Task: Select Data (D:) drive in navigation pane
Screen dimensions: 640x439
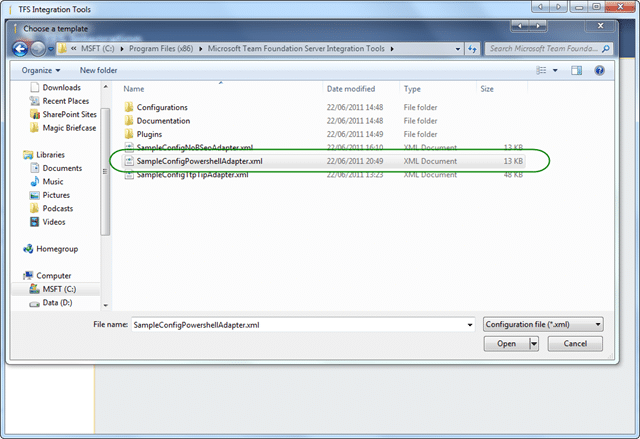Action: (57, 303)
